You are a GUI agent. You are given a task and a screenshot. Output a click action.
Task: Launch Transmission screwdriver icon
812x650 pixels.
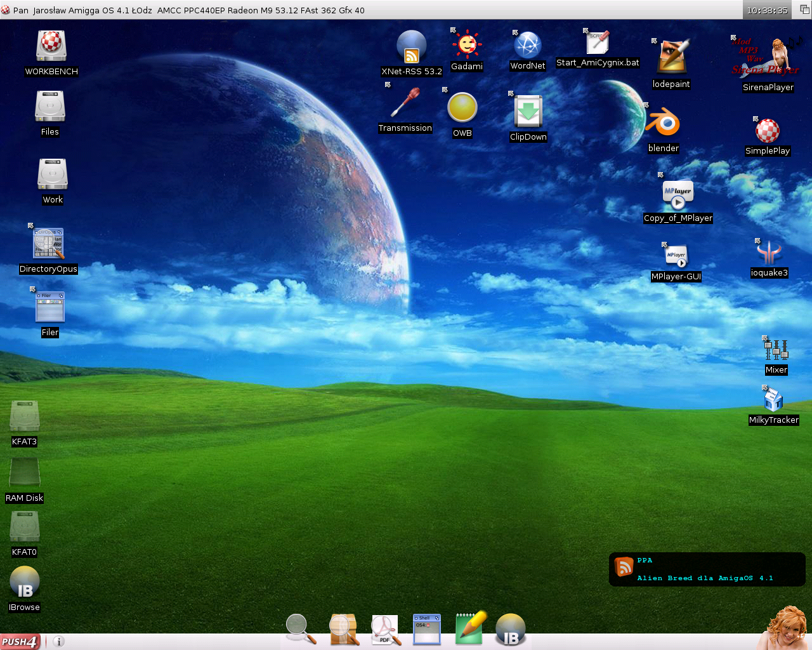coord(405,103)
